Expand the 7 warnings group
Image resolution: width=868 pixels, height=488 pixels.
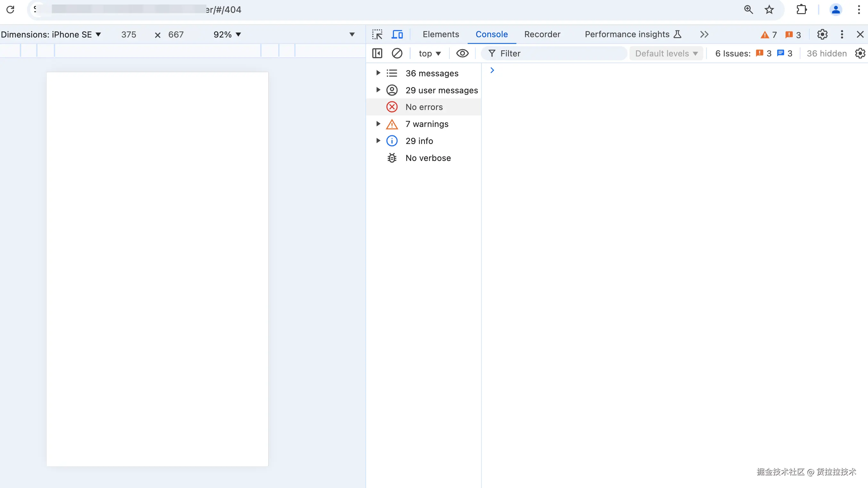coord(378,124)
